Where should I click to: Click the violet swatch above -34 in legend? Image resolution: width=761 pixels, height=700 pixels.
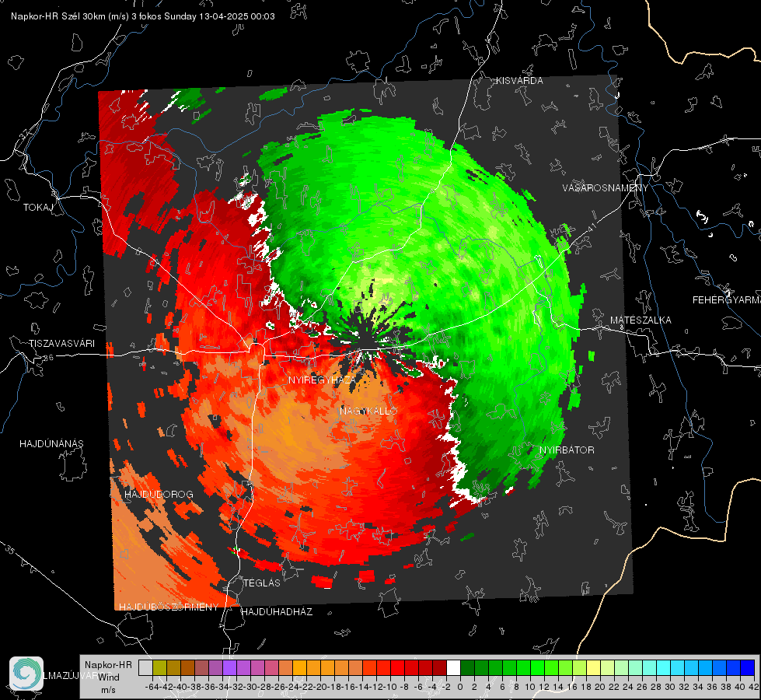(x=229, y=667)
